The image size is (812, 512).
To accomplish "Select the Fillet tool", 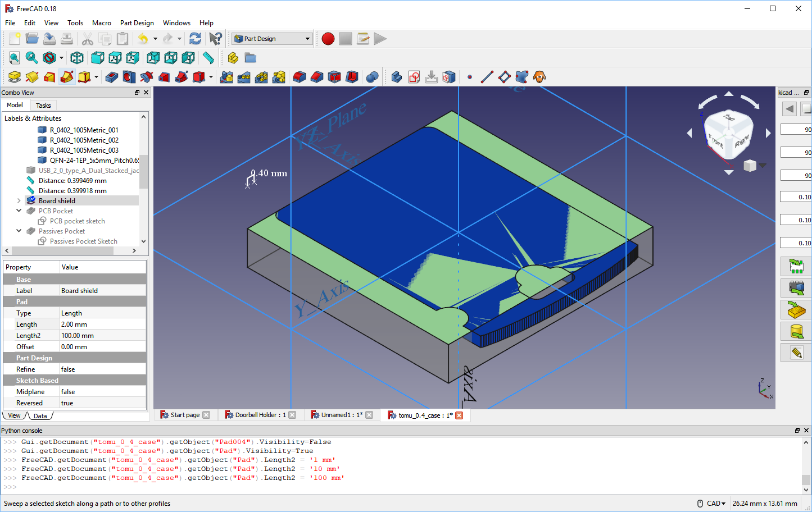I will point(298,77).
